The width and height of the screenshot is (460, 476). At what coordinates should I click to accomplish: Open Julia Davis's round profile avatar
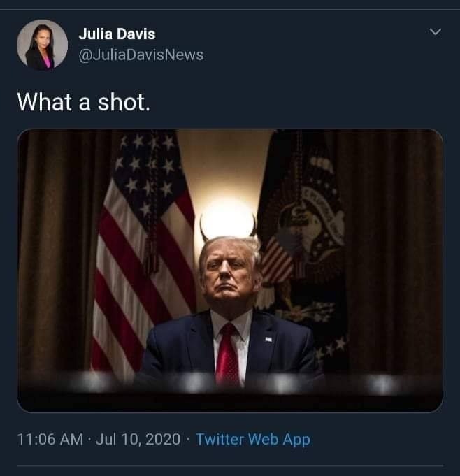pyautogui.click(x=42, y=45)
